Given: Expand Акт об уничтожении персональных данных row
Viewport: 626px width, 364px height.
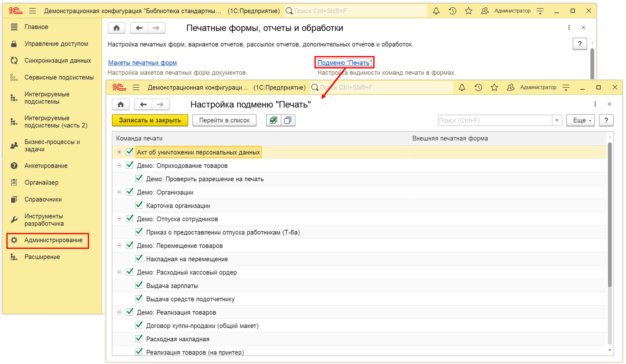Looking at the screenshot, I should (119, 152).
